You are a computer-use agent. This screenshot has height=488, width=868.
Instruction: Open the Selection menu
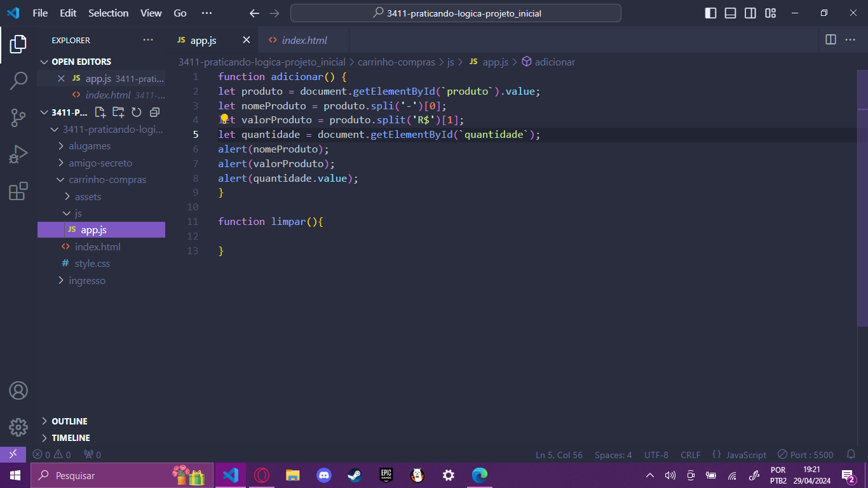108,13
